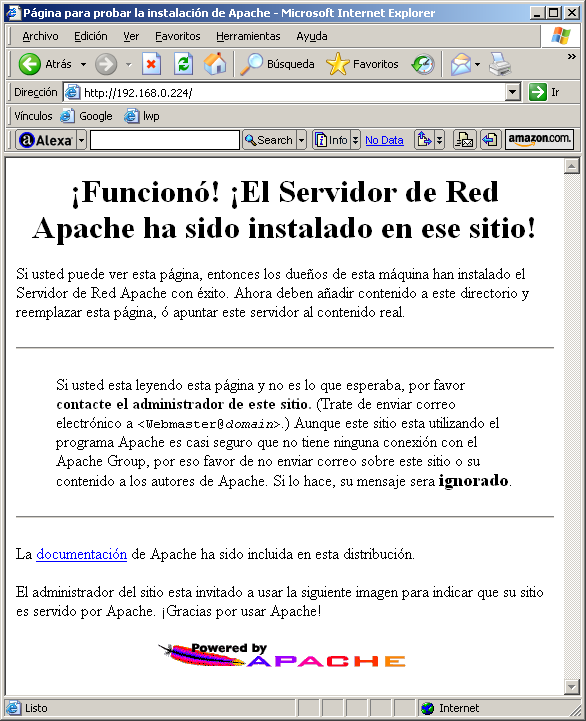Open the lwp link in Vínculos bar

tap(142, 116)
